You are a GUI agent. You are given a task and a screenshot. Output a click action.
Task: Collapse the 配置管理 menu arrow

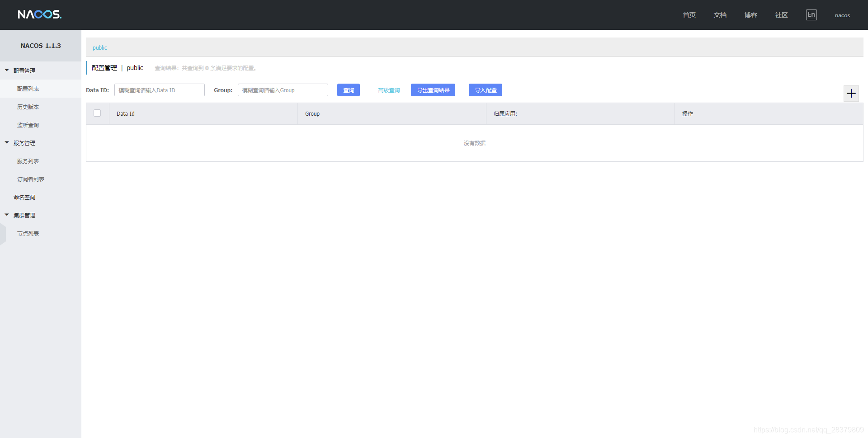click(x=7, y=71)
